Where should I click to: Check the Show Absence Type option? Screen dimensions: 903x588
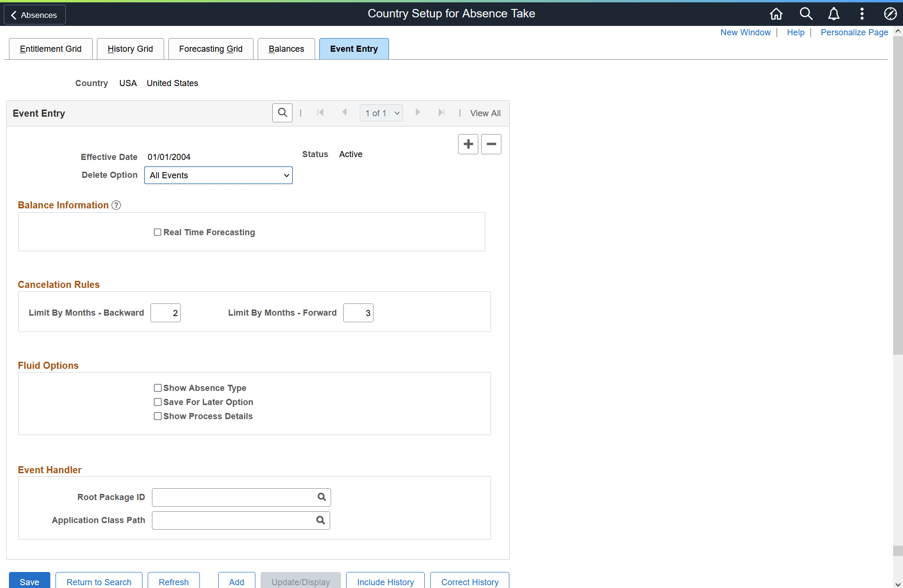[158, 388]
